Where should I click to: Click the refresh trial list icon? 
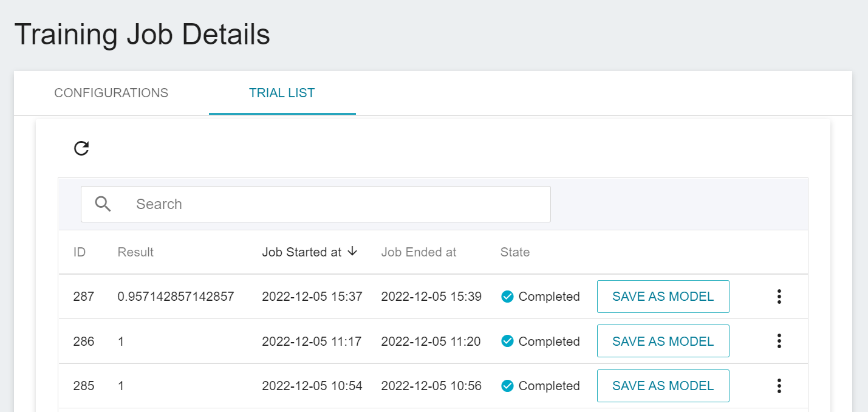tap(81, 148)
